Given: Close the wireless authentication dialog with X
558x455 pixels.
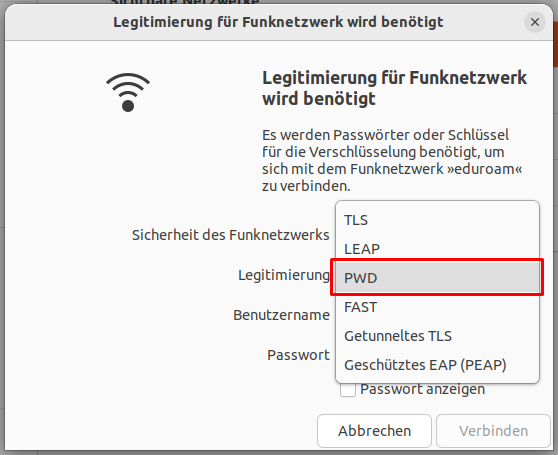Looking at the screenshot, I should pyautogui.click(x=535, y=22).
